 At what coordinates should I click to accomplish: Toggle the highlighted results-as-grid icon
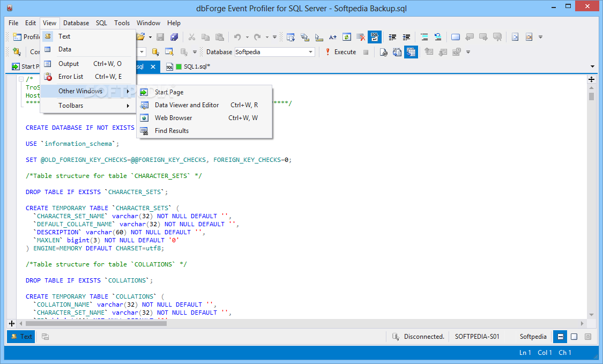(411, 52)
